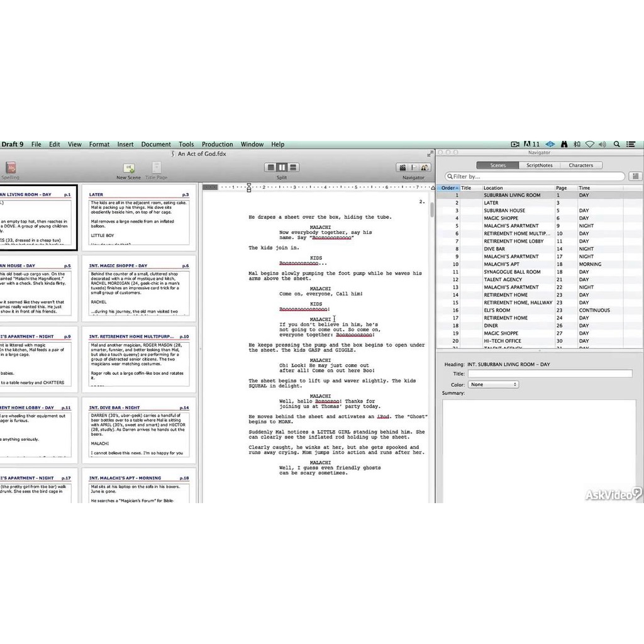Viewport: 644px width, 644px height.
Task: Open Navigator ScriptNotes flag icon
Action: [x=414, y=167]
